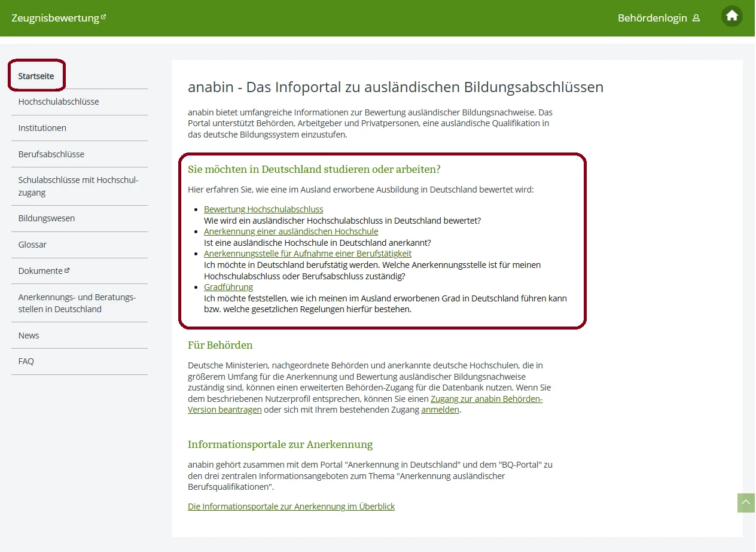
Task: Open Schulabschlüsse mit Hochschulzugang menu item
Action: [x=80, y=186]
